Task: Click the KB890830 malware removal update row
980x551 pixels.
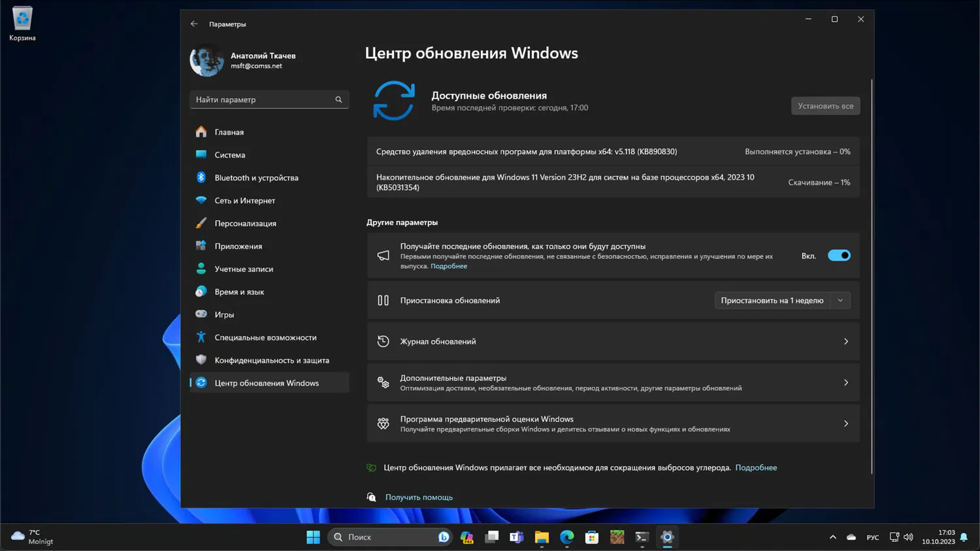Action: 613,152
